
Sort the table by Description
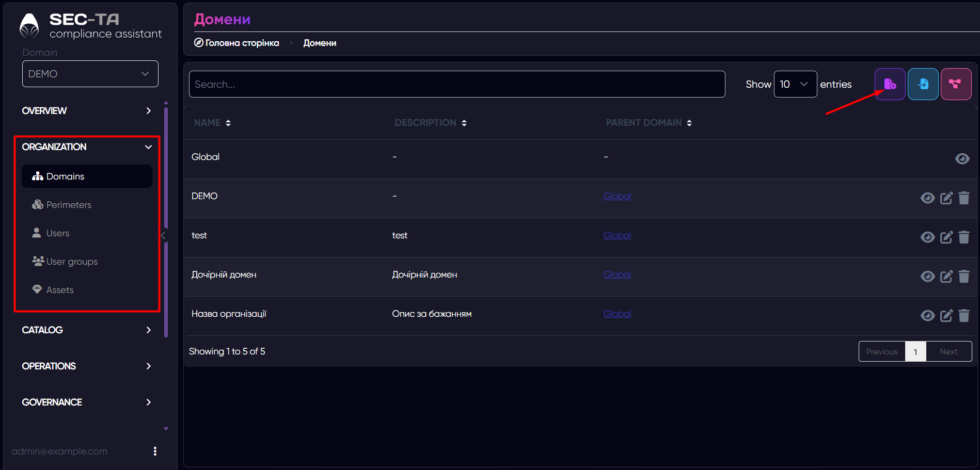point(431,123)
